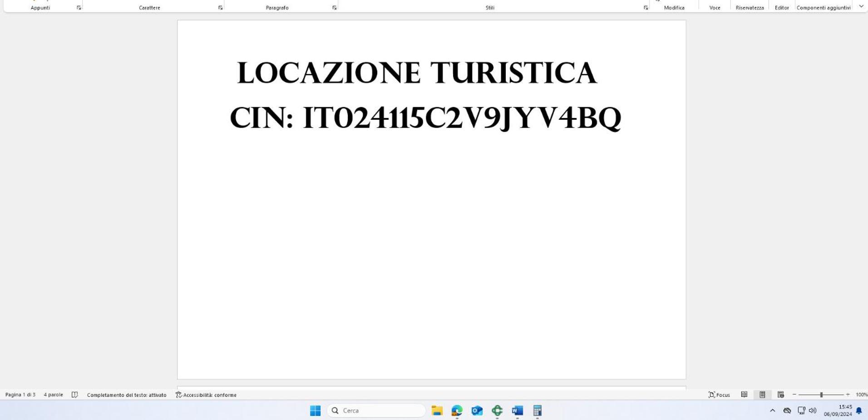This screenshot has width=868, height=420.
Task: Select Print Layout view
Action: tap(762, 395)
